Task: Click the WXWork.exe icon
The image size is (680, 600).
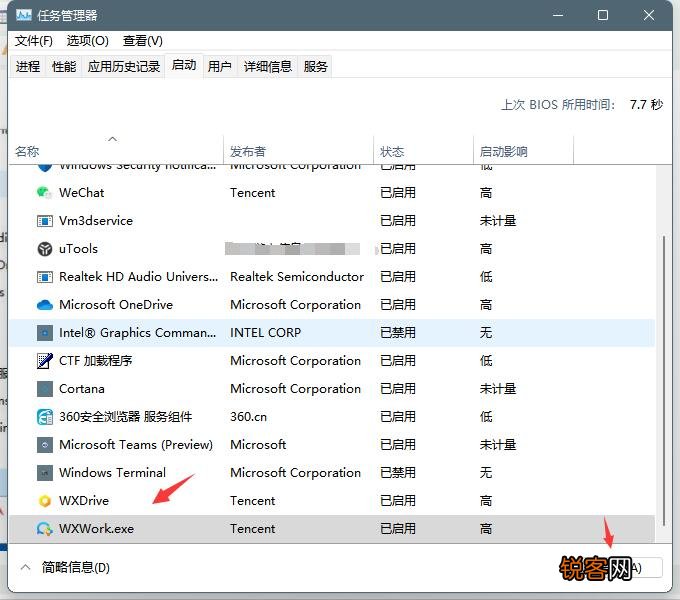Action: (44, 529)
